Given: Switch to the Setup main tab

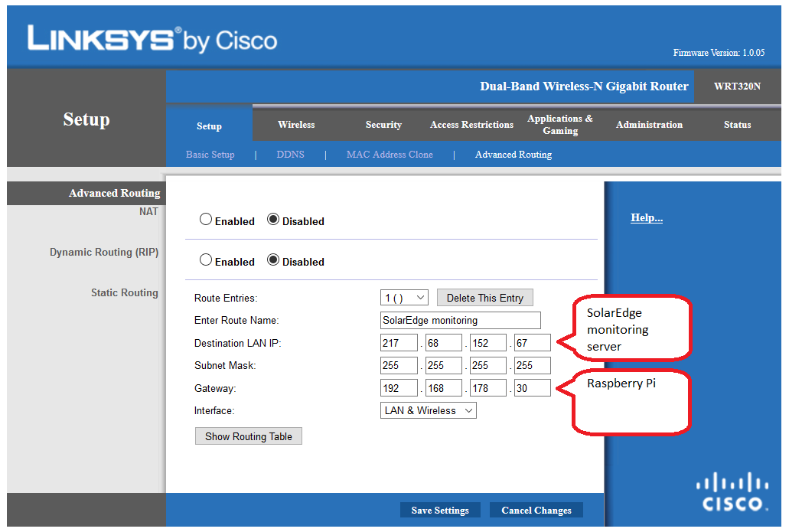Looking at the screenshot, I should click(209, 126).
